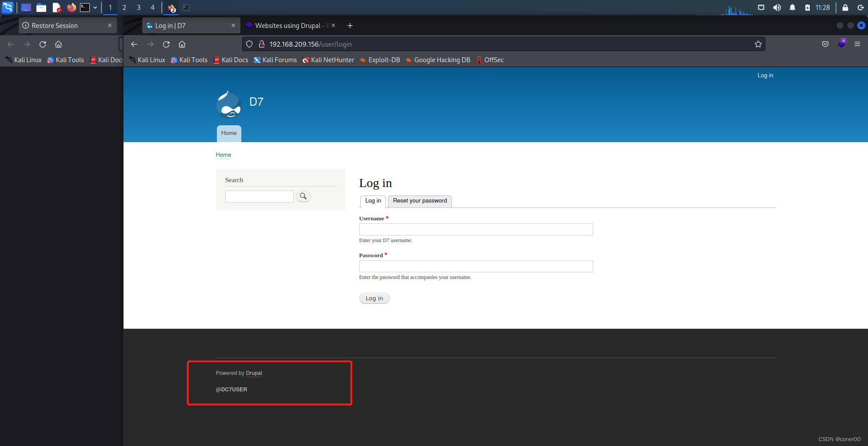Focus the Username input field

476,229
